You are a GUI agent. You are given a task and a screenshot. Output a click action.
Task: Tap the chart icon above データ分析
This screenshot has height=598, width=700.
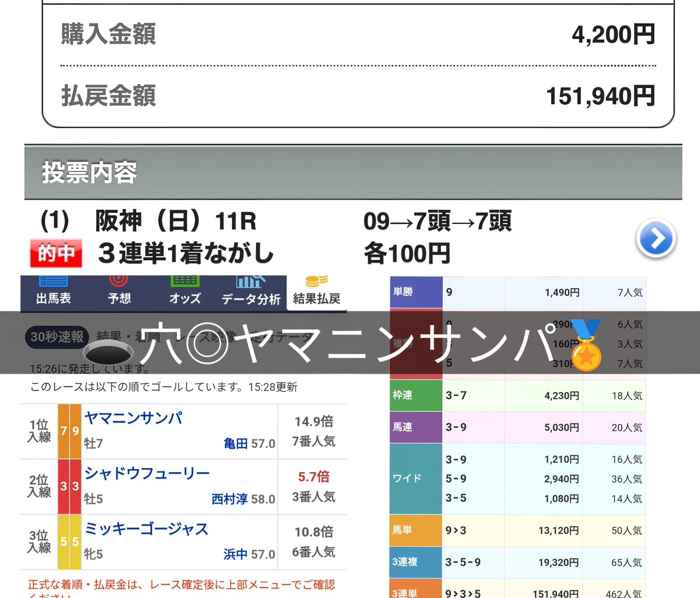pyautogui.click(x=251, y=282)
